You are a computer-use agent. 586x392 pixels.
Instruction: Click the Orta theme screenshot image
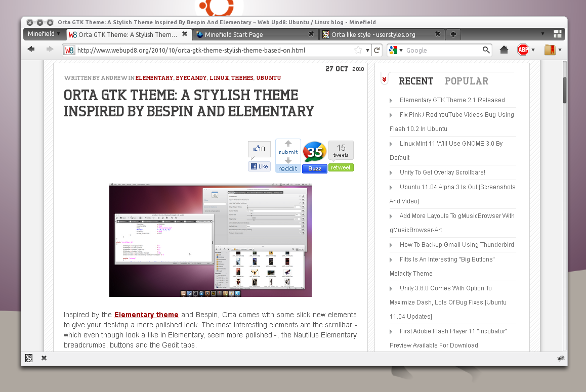point(211,240)
